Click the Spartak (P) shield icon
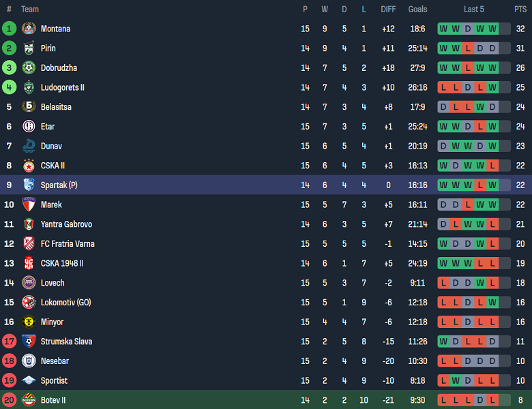The image size is (532, 409). (29, 185)
